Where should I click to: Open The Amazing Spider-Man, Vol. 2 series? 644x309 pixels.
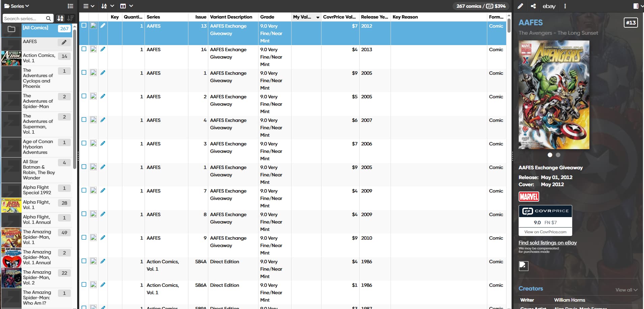tap(36, 277)
